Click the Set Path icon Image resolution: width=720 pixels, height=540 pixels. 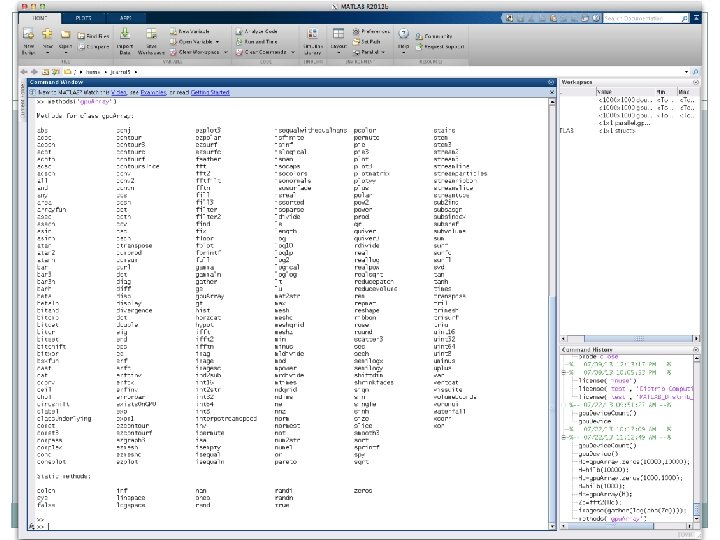[355, 40]
